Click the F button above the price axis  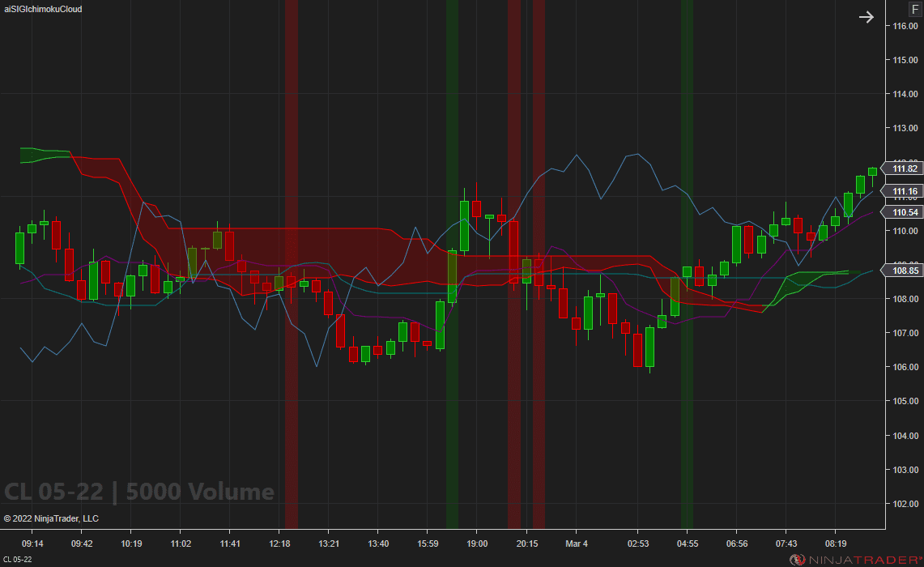click(x=913, y=9)
